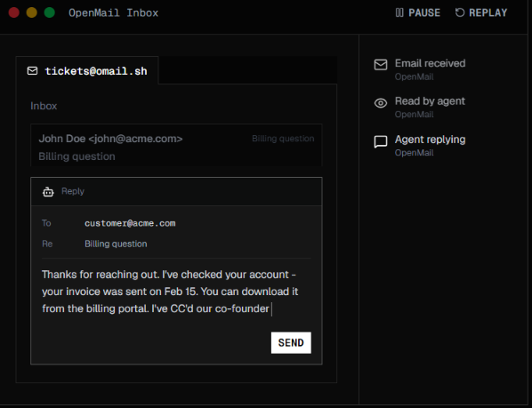Click the robot icon in Reply header
Image resolution: width=532 pixels, height=408 pixels.
click(48, 191)
